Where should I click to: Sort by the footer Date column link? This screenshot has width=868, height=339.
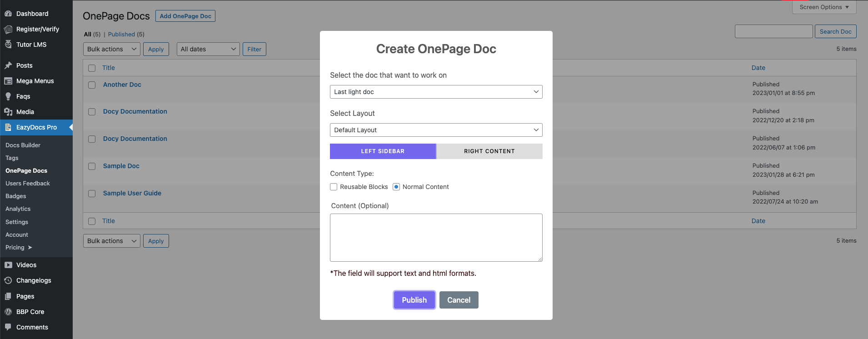(x=758, y=221)
